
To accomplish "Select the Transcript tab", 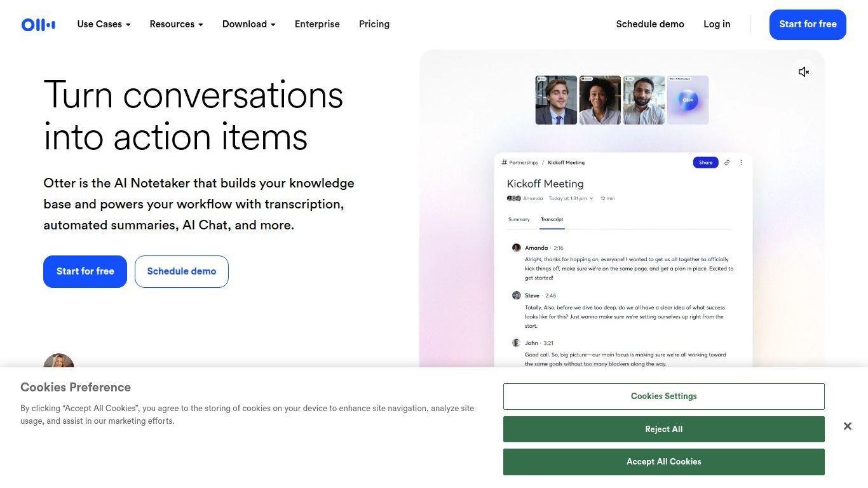I will pos(552,219).
